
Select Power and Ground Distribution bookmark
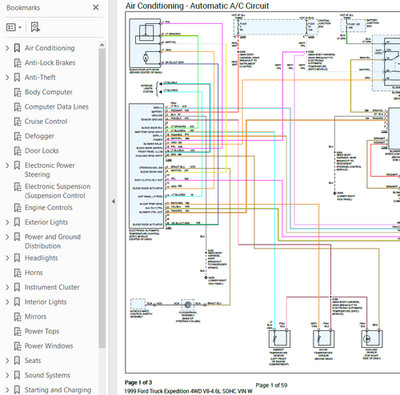53,241
